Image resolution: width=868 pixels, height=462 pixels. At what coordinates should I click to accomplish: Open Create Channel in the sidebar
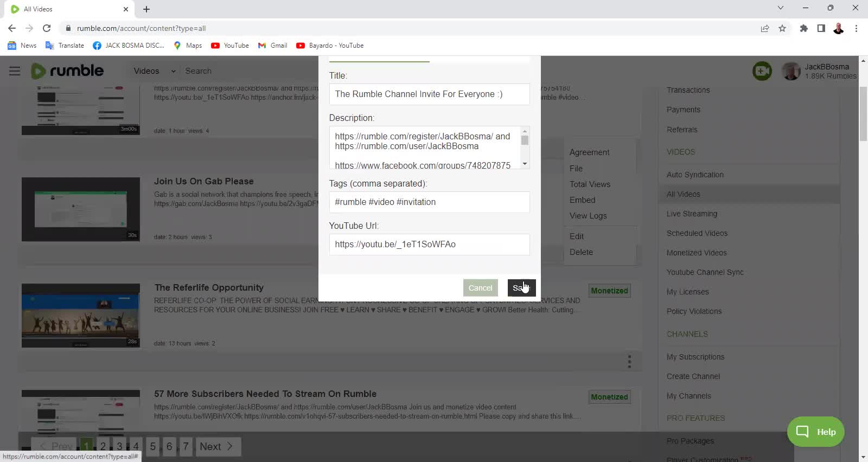click(x=693, y=376)
